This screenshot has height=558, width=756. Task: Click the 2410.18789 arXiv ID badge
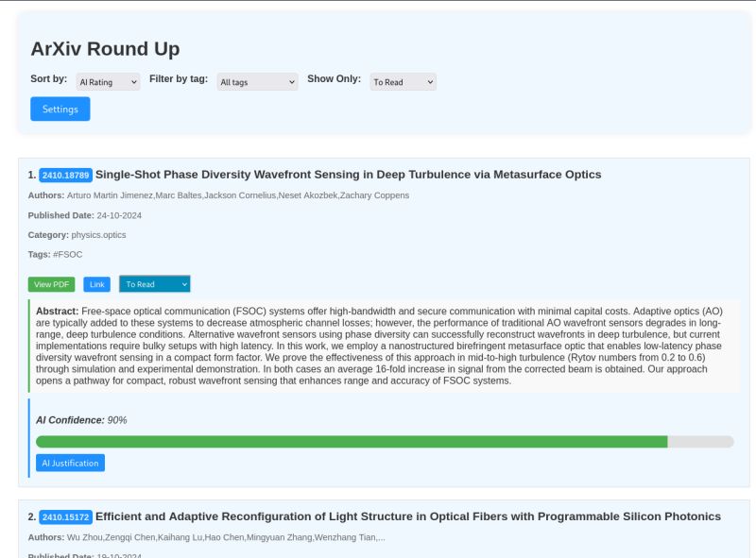tap(65, 175)
